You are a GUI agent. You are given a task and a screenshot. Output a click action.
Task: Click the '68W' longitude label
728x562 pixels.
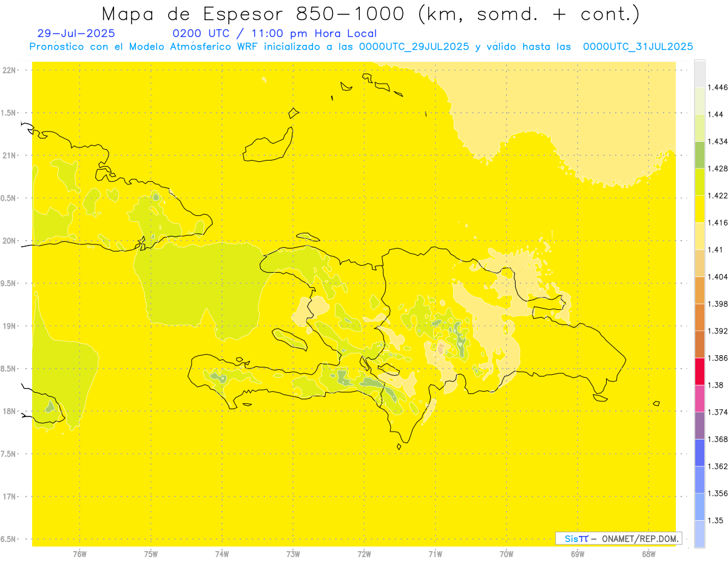[x=649, y=554]
